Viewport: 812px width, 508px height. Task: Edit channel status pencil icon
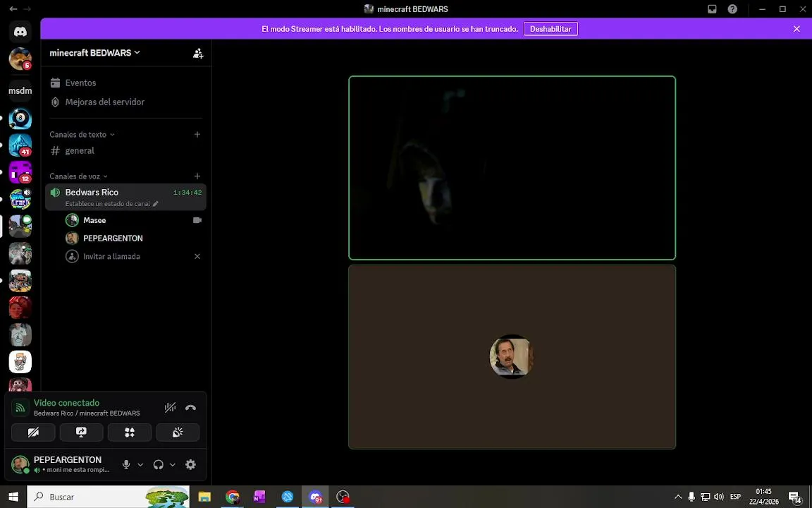coord(156,204)
